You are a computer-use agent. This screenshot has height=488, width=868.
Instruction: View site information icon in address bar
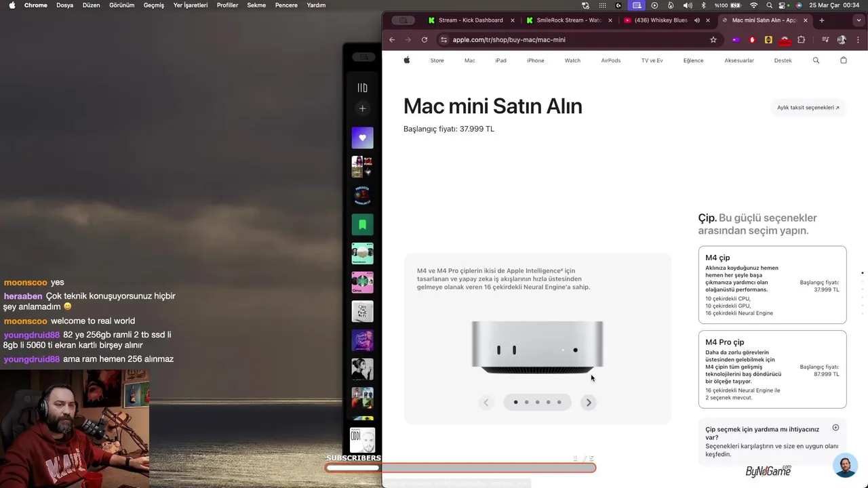click(443, 40)
